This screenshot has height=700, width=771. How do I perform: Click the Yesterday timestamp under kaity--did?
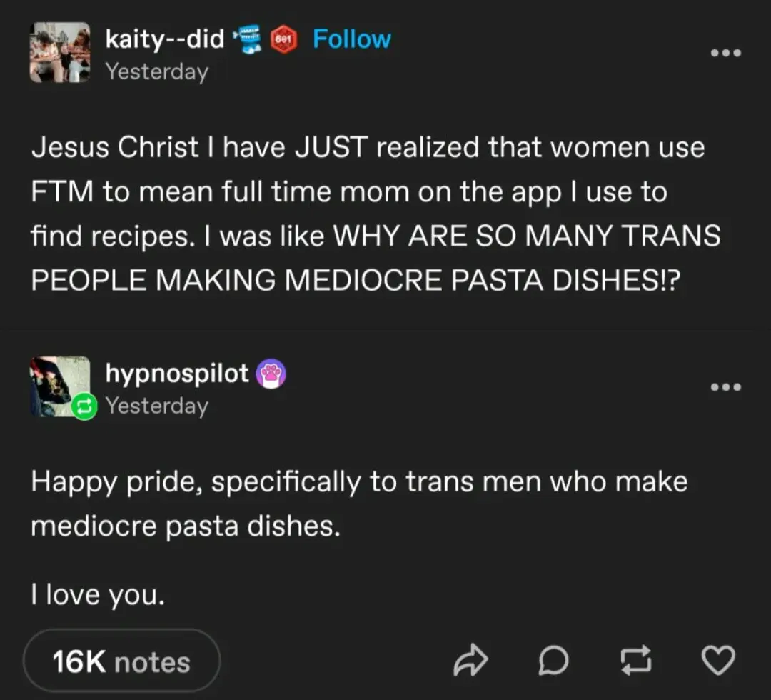coord(157,72)
